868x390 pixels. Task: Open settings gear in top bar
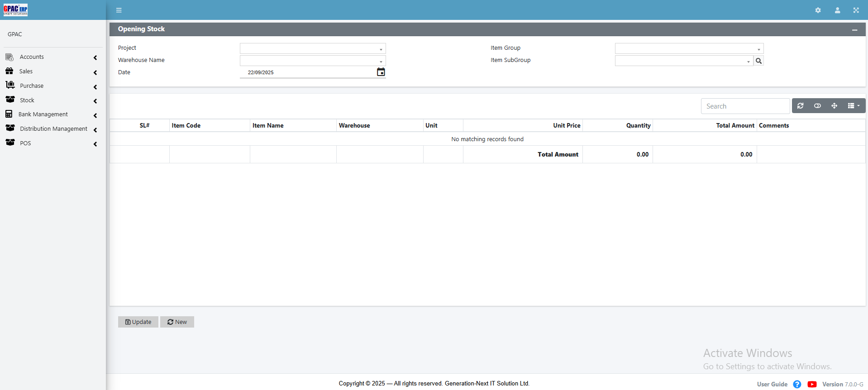(x=818, y=10)
